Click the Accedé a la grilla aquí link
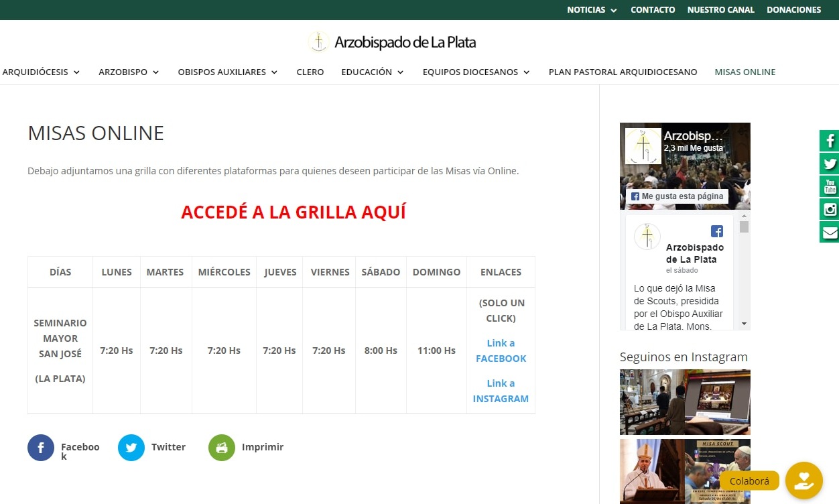 294,212
